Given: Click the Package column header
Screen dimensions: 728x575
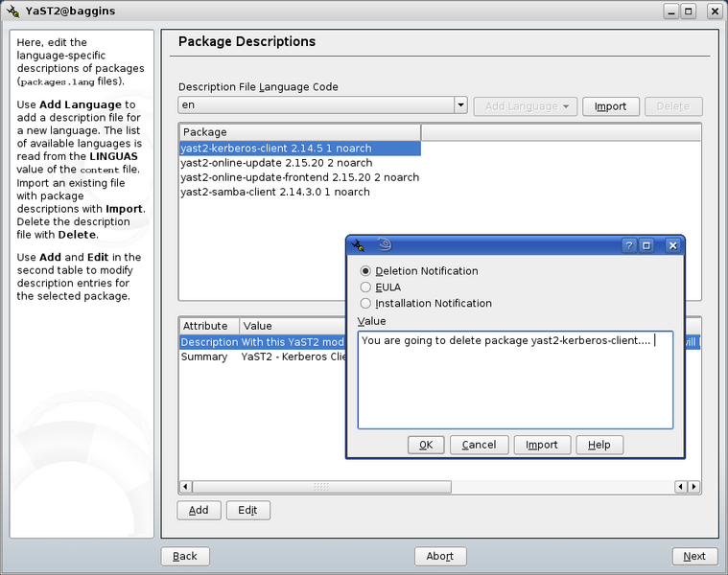Looking at the screenshot, I should coord(299,132).
